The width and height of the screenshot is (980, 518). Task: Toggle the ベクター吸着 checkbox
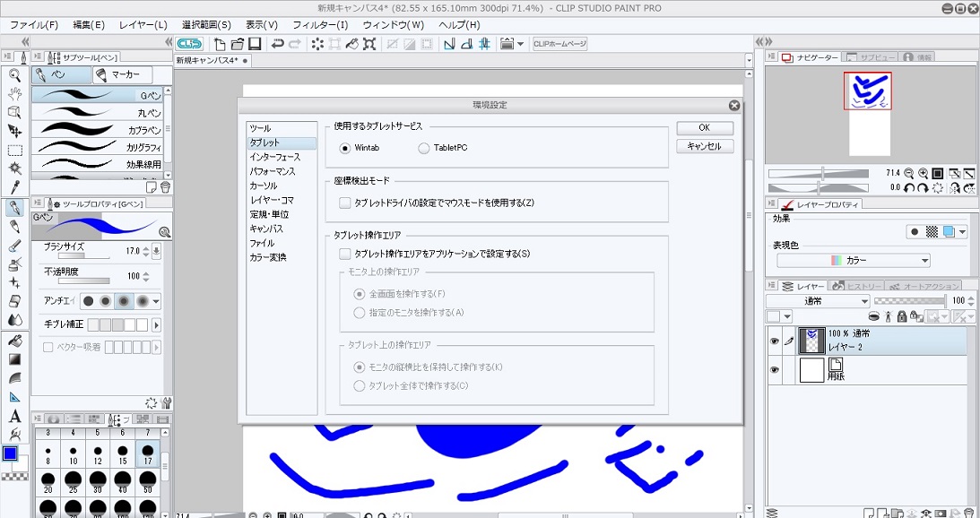48,347
